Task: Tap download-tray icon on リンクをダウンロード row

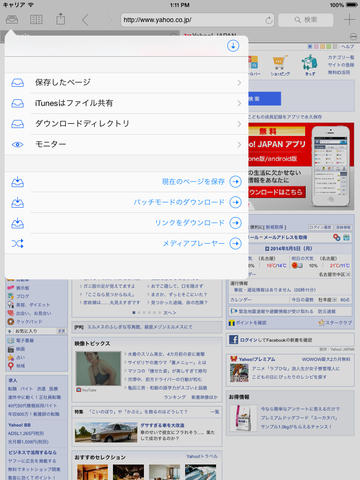Action: tap(17, 223)
